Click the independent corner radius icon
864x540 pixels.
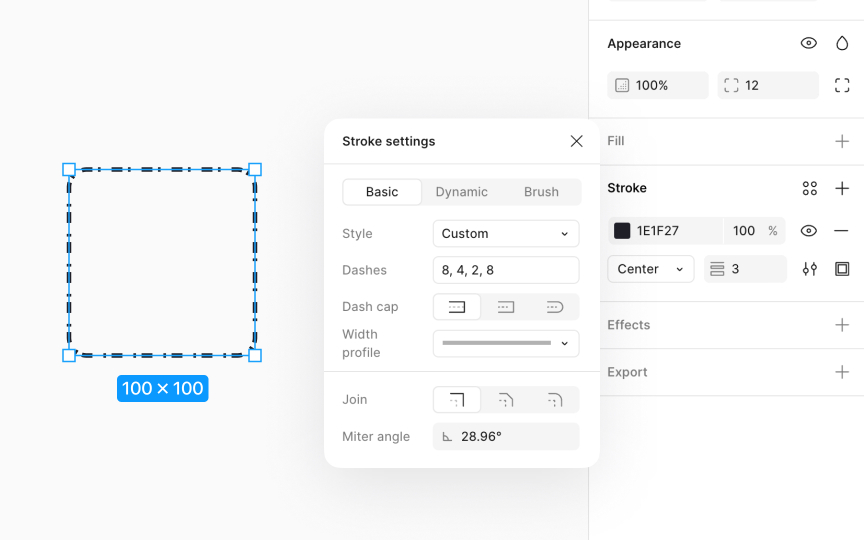pyautogui.click(x=842, y=85)
